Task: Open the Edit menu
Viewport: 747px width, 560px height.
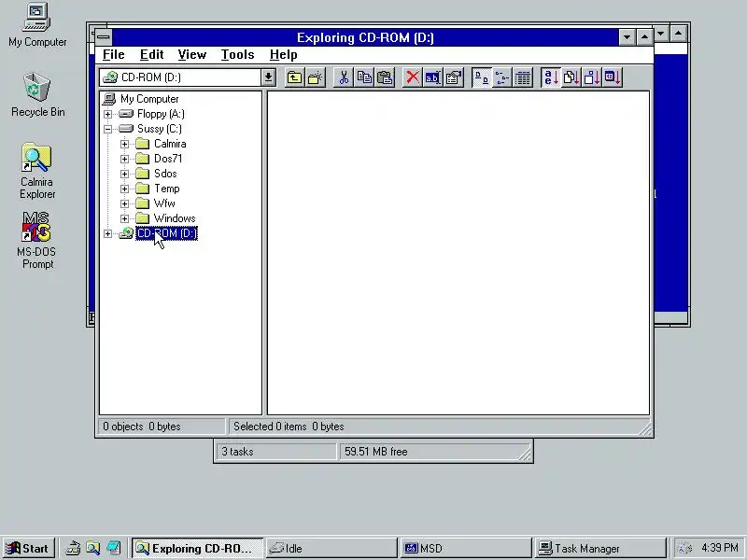Action: (151, 55)
